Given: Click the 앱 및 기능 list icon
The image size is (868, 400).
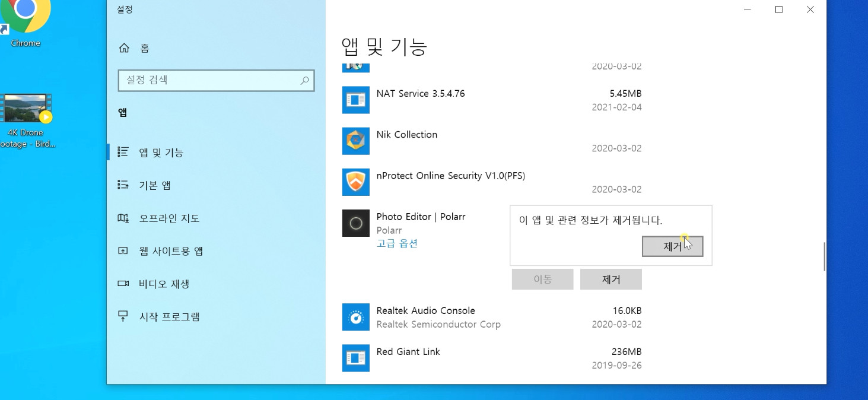Looking at the screenshot, I should (x=123, y=153).
